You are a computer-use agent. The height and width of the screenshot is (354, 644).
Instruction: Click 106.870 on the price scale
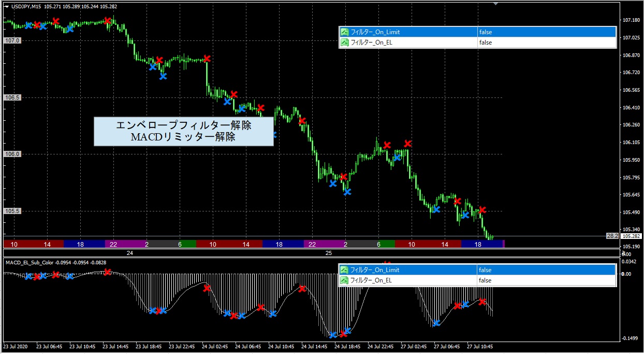[631, 55]
